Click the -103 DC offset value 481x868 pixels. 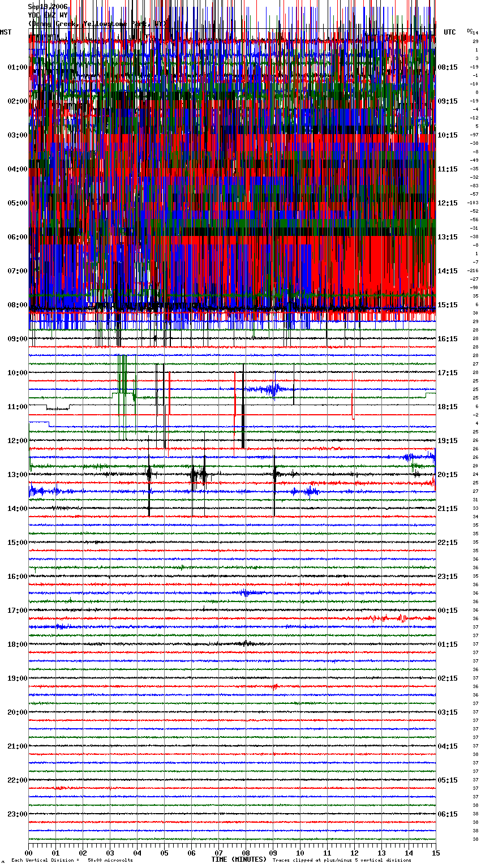tap(473, 203)
